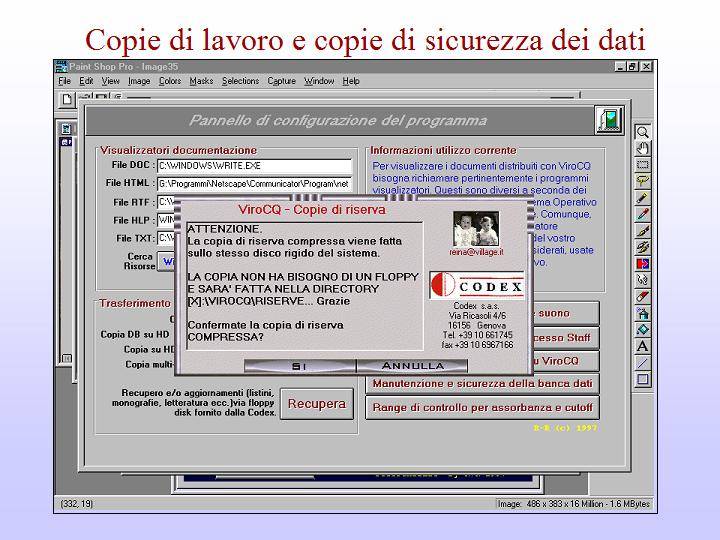
Task: Open the Capture menu
Action: pyautogui.click(x=281, y=81)
